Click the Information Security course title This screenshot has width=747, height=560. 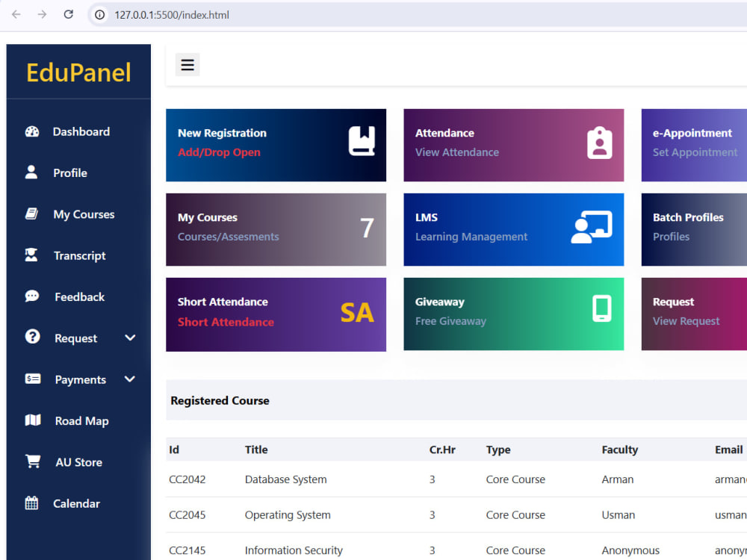pos(294,550)
